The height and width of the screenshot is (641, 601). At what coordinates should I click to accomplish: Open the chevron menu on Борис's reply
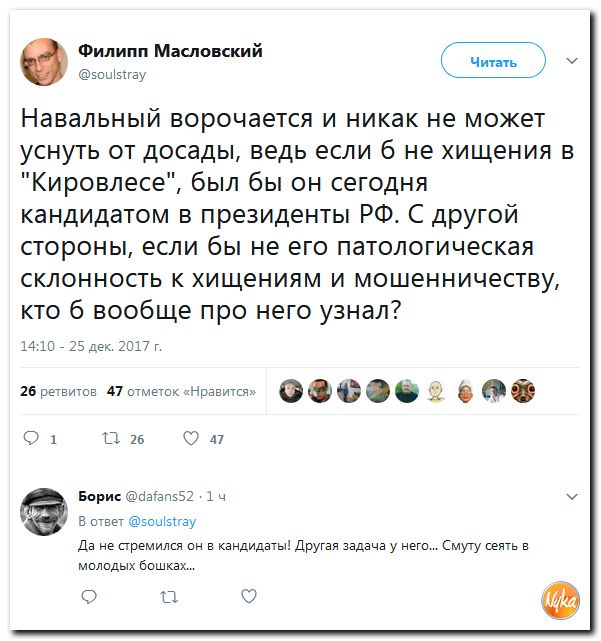(x=572, y=496)
